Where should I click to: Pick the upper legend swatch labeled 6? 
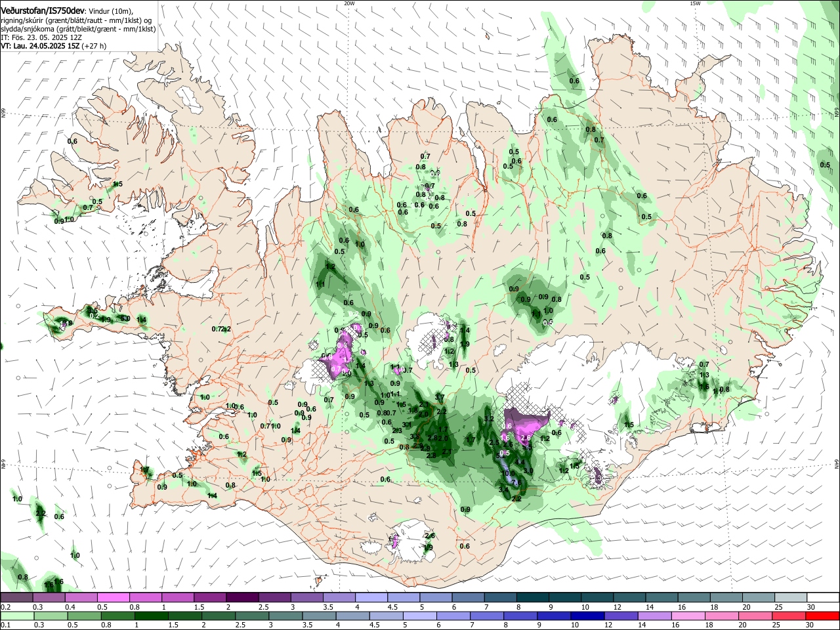[x=468, y=598]
